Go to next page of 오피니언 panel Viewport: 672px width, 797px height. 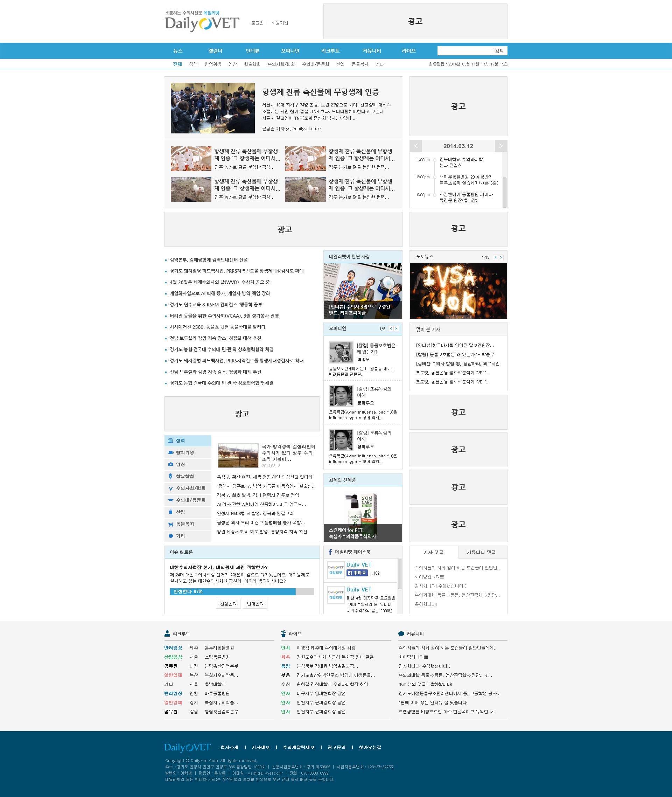[x=396, y=328]
